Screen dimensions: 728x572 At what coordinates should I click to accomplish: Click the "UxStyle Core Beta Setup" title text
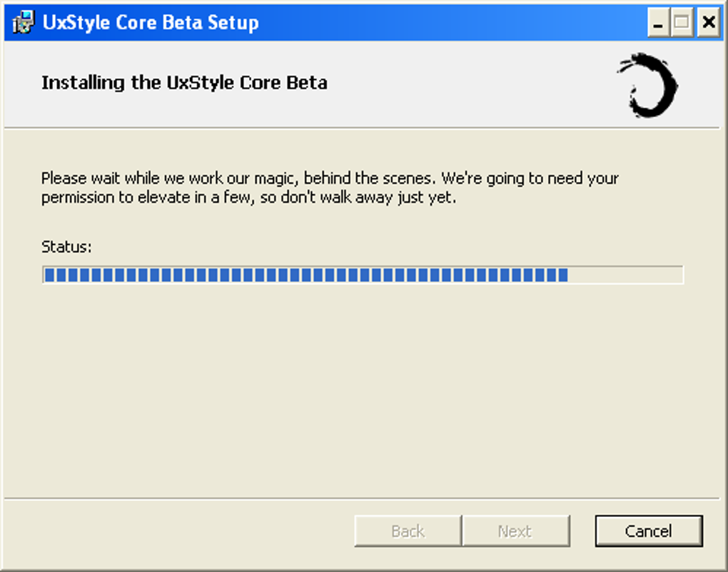tap(151, 22)
